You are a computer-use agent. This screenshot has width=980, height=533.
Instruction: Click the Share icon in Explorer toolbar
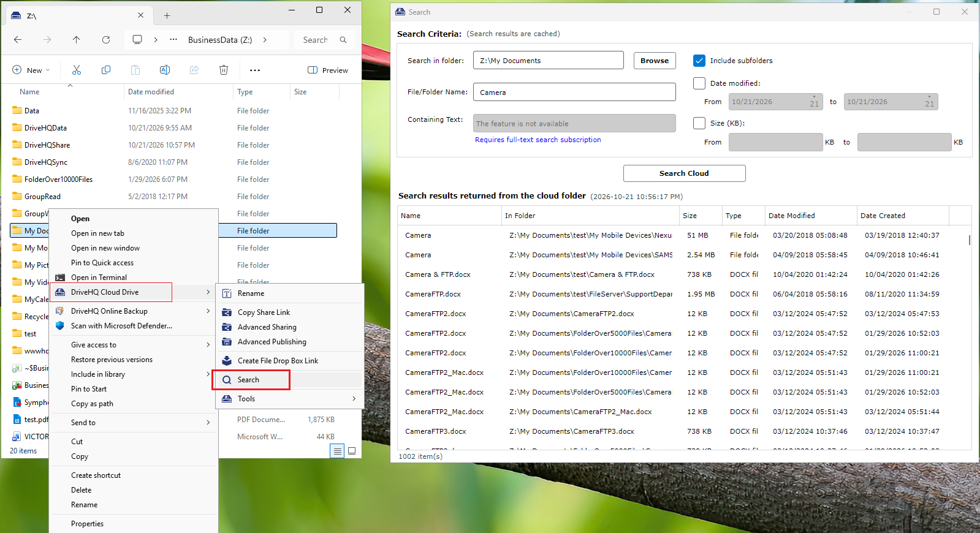pyautogui.click(x=194, y=70)
